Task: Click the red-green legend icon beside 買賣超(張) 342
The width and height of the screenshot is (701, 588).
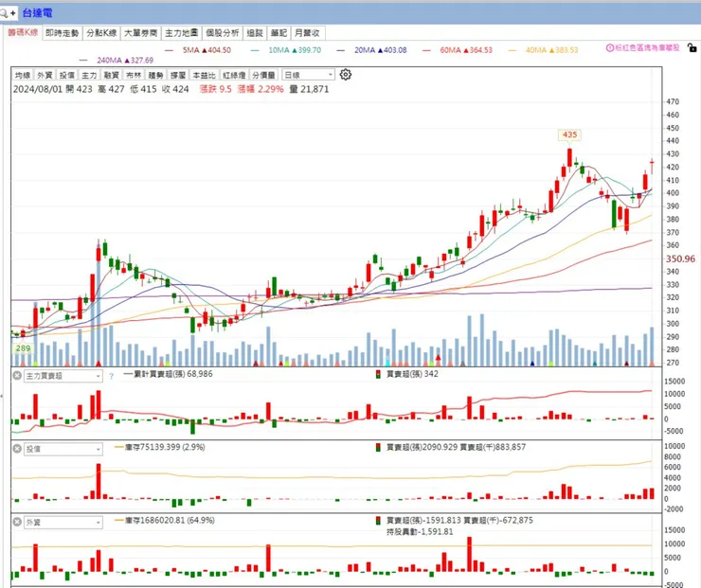Action: click(x=378, y=374)
